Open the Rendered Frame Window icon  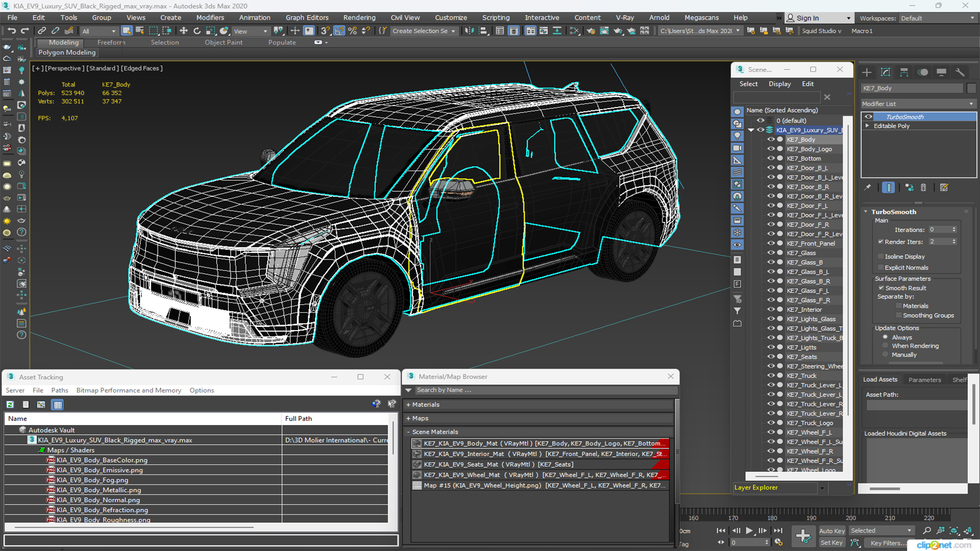(604, 31)
